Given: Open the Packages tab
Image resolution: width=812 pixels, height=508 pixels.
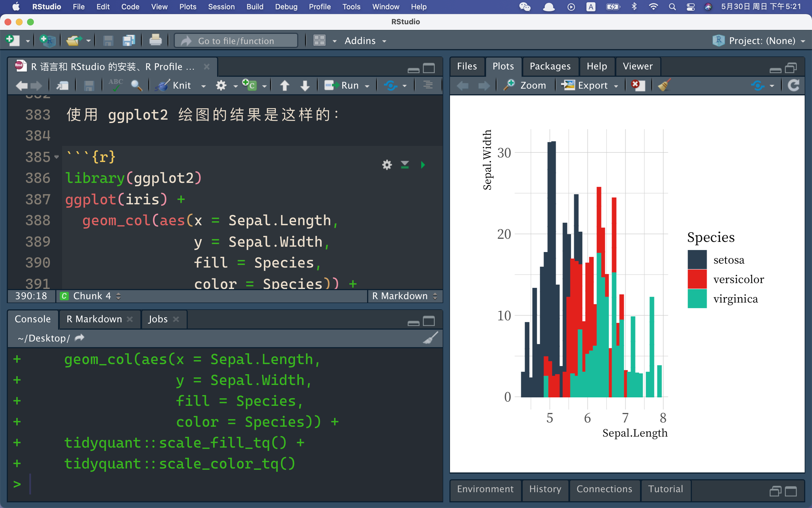Looking at the screenshot, I should (x=550, y=66).
